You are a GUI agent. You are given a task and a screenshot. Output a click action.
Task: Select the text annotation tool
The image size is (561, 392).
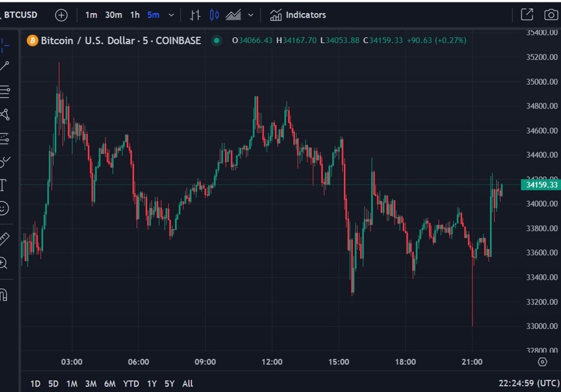point(3,185)
